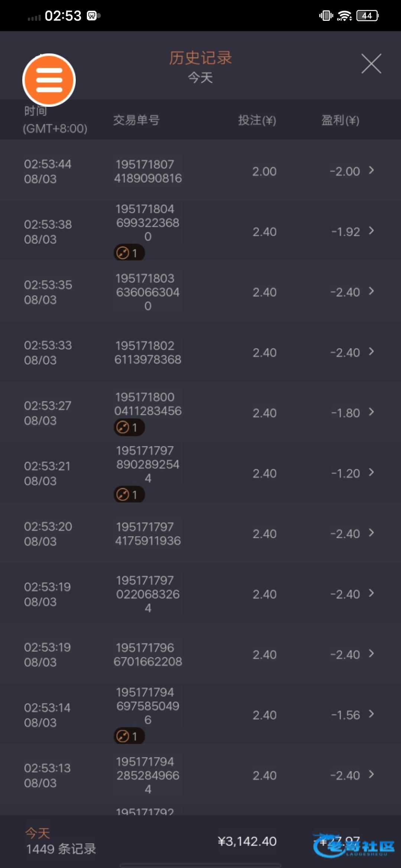Screen dimensions: 401x868
Task: Click the badge icon under the 02:53:38 record
Action: tap(128, 253)
